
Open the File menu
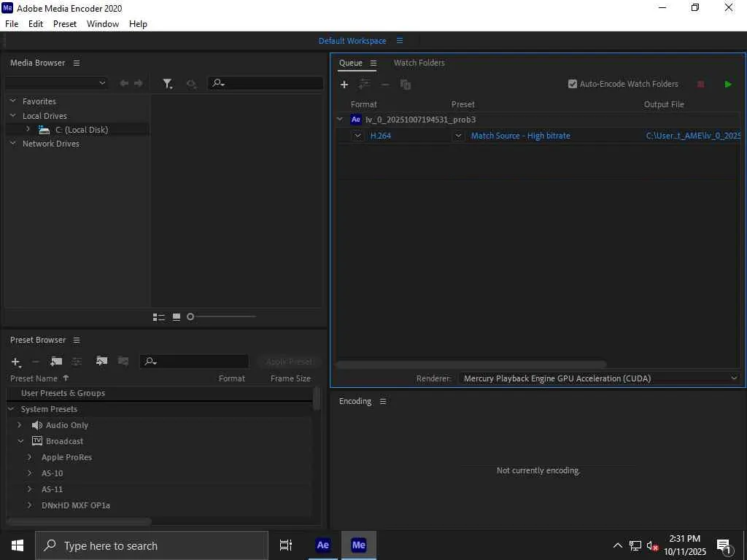click(12, 24)
